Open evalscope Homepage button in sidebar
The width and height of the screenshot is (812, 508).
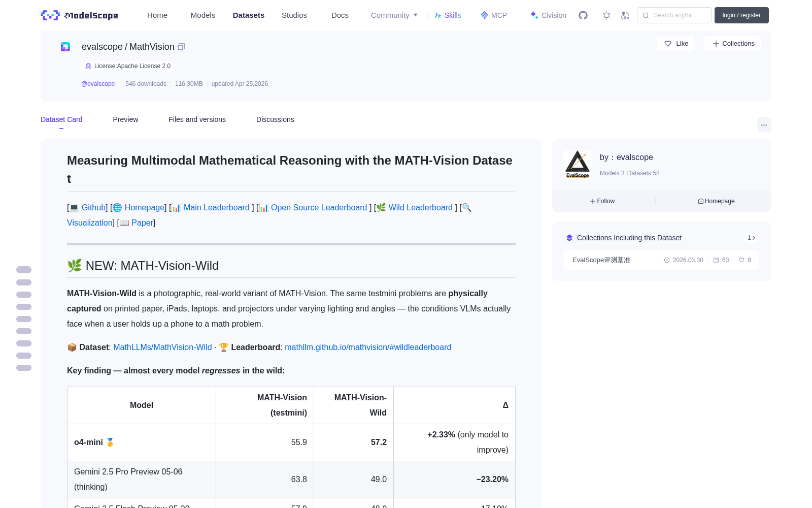click(716, 201)
